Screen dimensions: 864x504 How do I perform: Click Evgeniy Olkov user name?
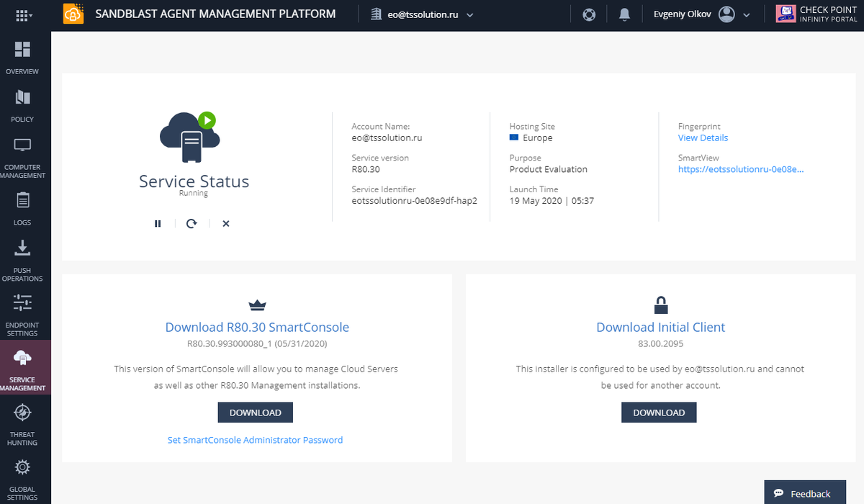pos(683,14)
